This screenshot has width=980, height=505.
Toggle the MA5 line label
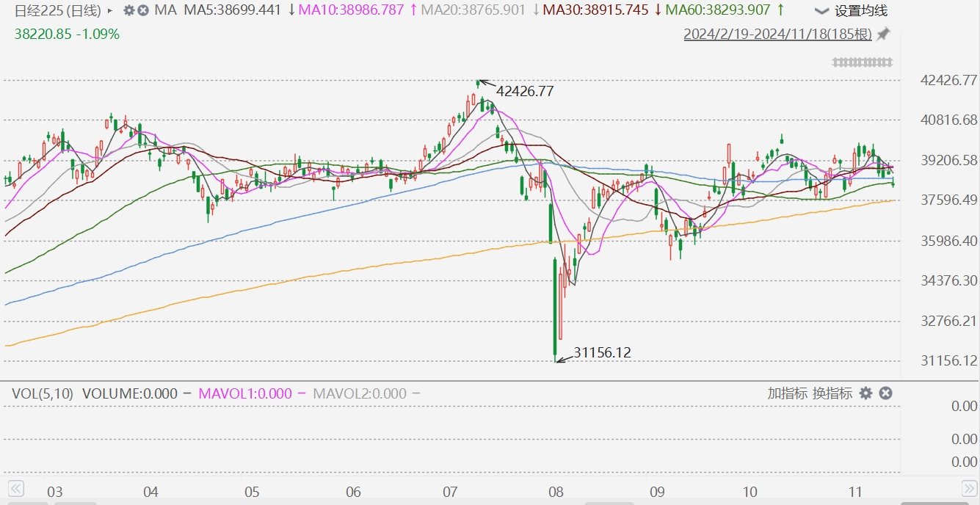pos(231,10)
